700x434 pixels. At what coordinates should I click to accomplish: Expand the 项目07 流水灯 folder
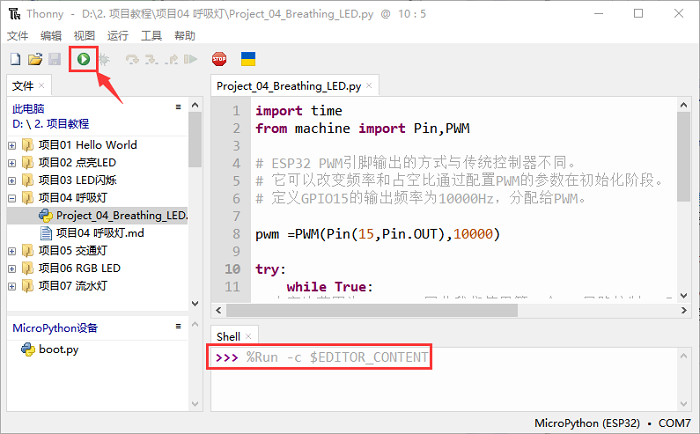12,286
